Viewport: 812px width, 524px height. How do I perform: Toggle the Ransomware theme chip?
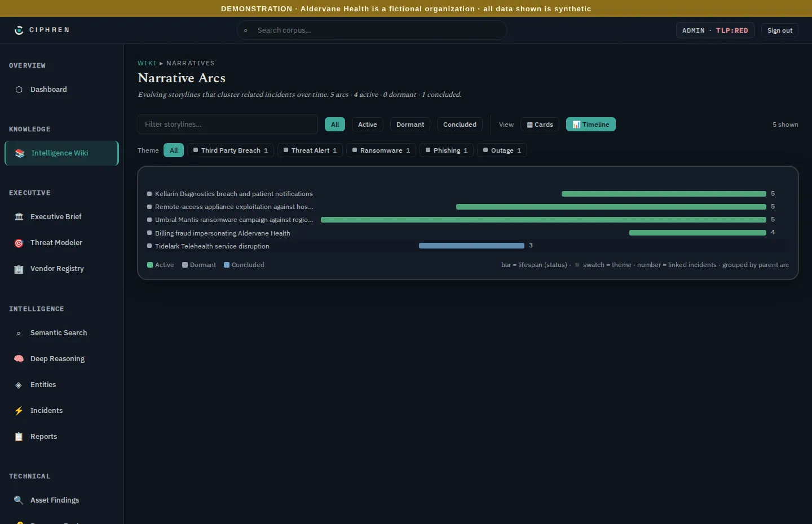point(381,150)
